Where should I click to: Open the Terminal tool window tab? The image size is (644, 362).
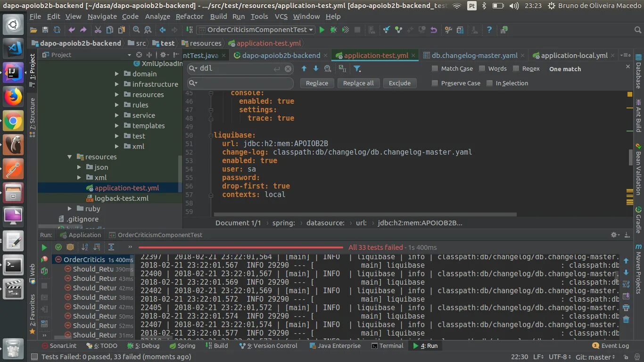[x=388, y=346]
